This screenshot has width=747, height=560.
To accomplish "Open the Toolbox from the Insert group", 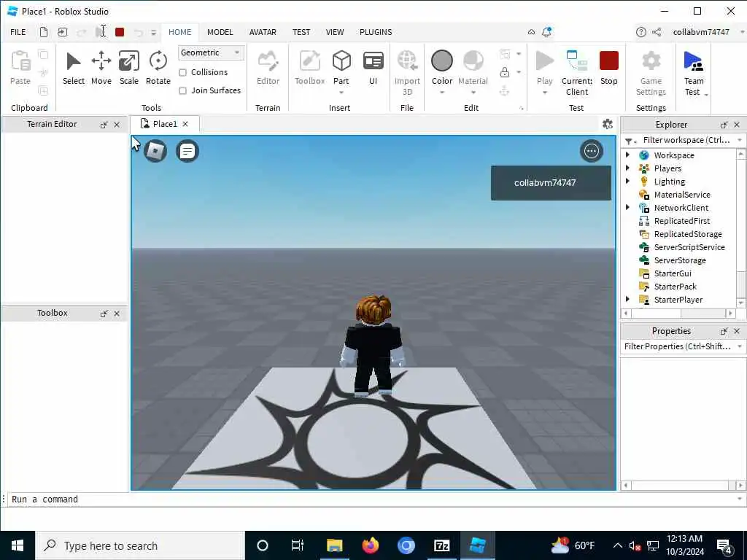I will [309, 68].
